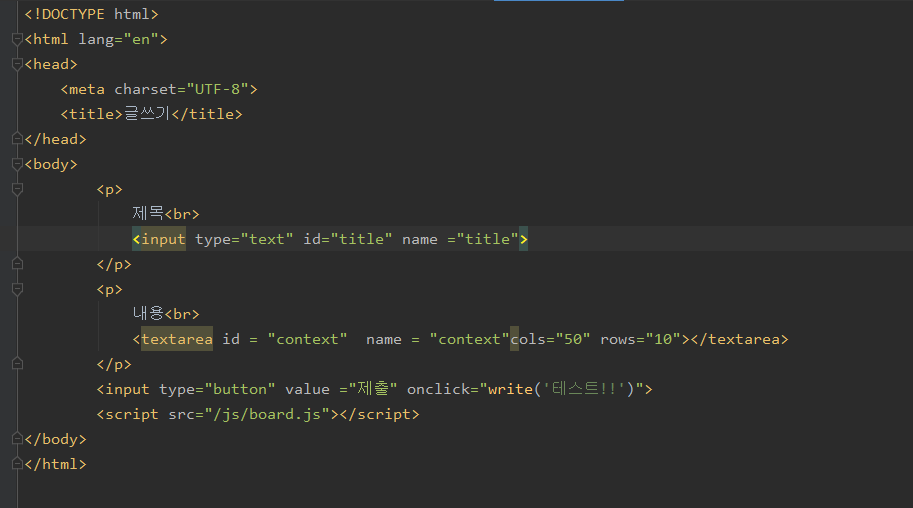This screenshot has width=913, height=508.
Task: Collapse the <body> block fold marker
Action: (x=17, y=165)
